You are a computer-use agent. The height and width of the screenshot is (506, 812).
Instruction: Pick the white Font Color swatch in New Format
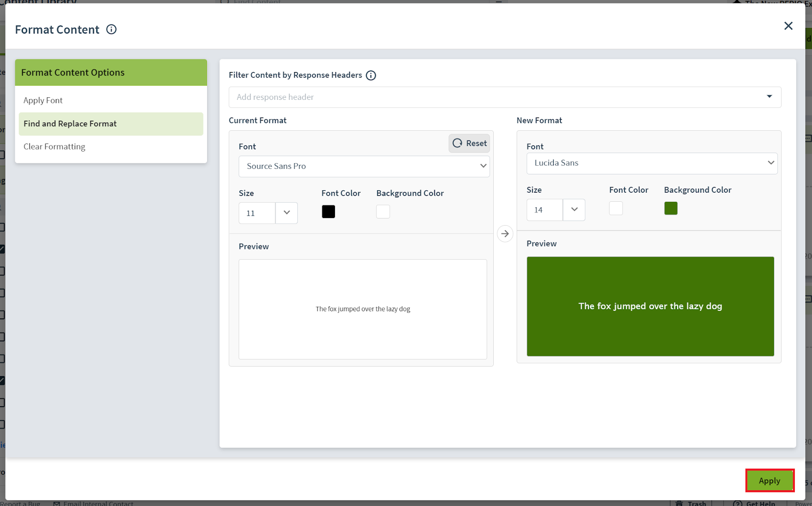coord(616,208)
